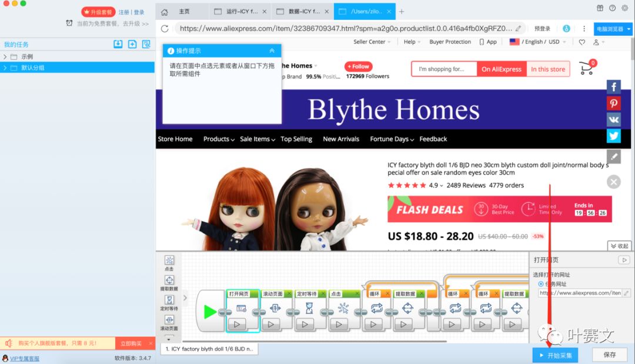Viewport: 635px width, 364px height.
Task: Click the 提取数据 component in left palette
Action: click(x=169, y=283)
